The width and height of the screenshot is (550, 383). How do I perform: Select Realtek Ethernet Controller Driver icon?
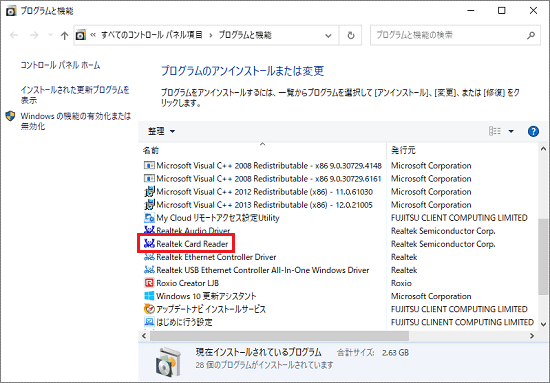[149, 257]
